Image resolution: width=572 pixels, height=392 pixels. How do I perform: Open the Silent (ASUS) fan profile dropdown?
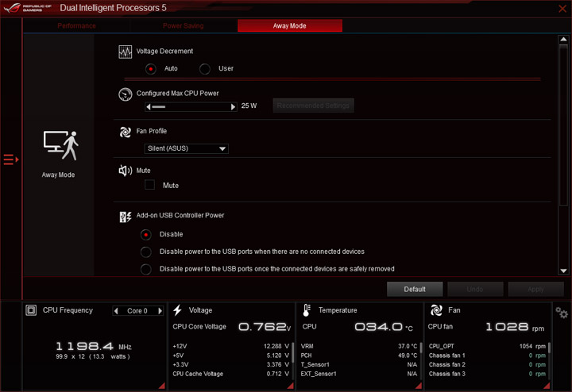point(187,148)
